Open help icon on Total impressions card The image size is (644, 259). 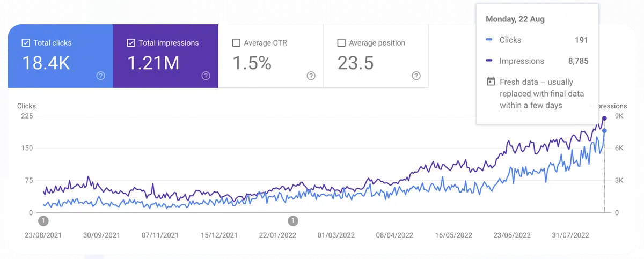click(x=206, y=76)
